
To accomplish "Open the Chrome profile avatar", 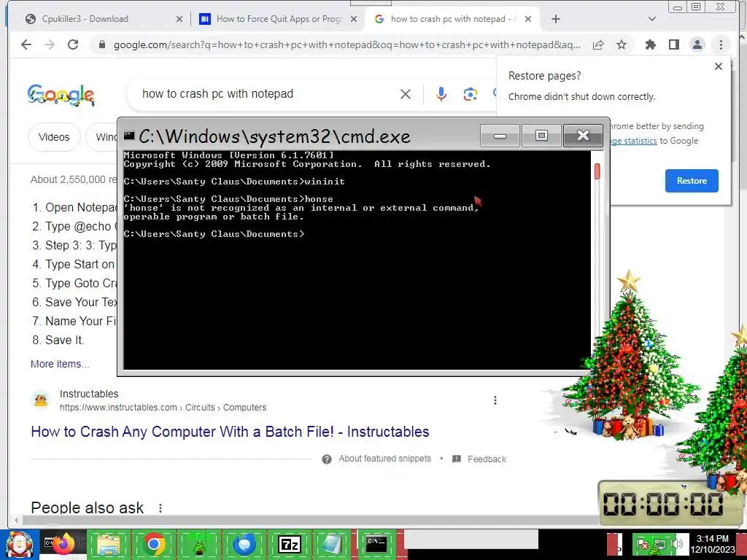I will (x=697, y=44).
